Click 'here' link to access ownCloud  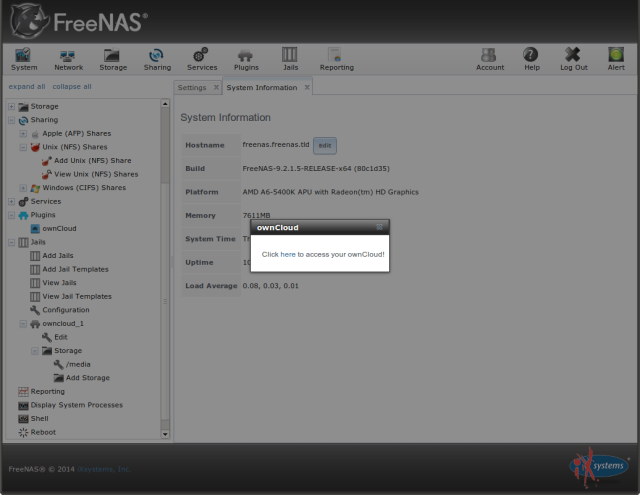click(288, 254)
